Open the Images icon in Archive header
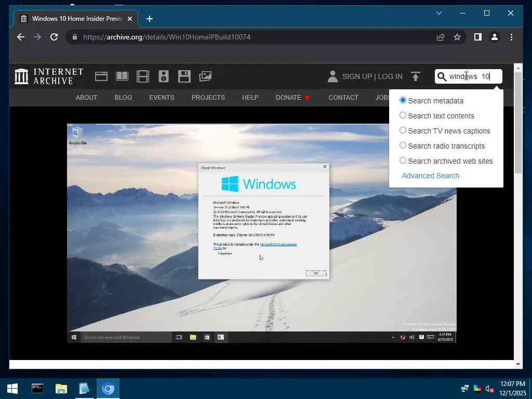 (205, 76)
